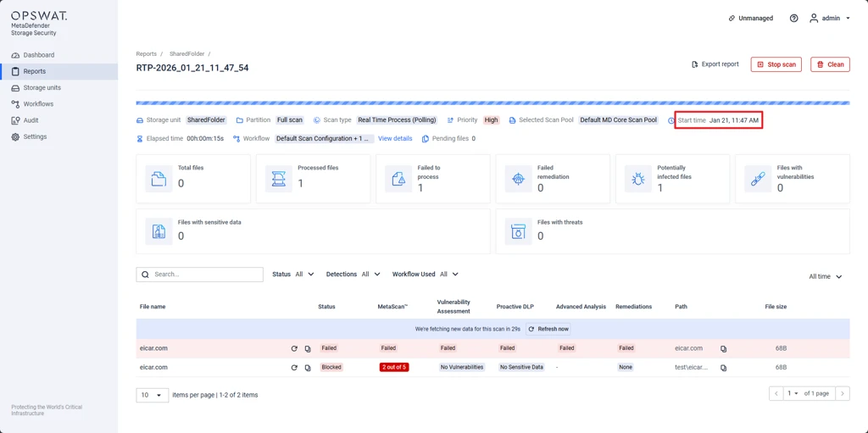The image size is (868, 433).
Task: Open the help question mark icon
Action: click(793, 18)
